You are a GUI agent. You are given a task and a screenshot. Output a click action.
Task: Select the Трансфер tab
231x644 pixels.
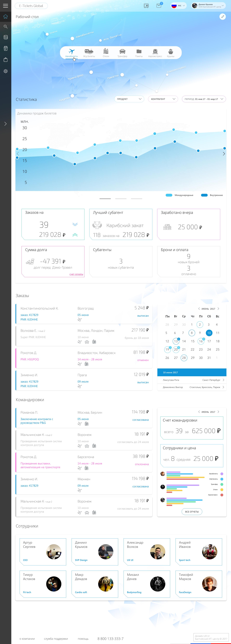tap(122, 53)
